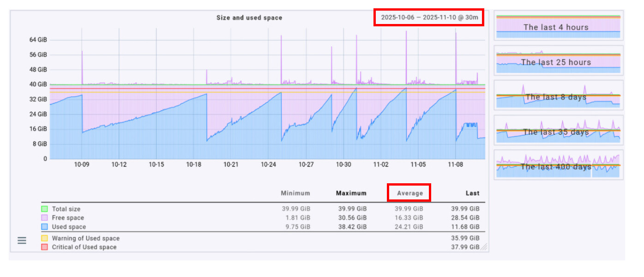Toggle the Average column header
Viewport: 644px width, 277px height.
coord(409,193)
